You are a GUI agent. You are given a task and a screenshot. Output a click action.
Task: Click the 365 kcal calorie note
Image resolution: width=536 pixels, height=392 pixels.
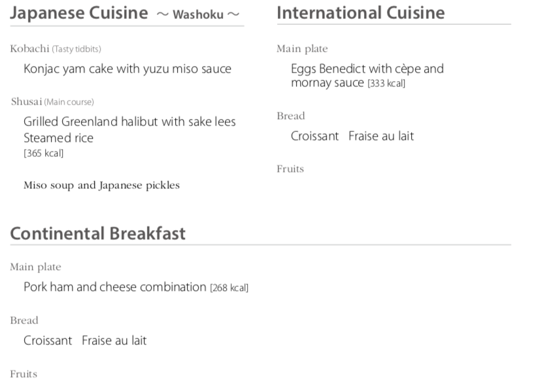(43, 154)
